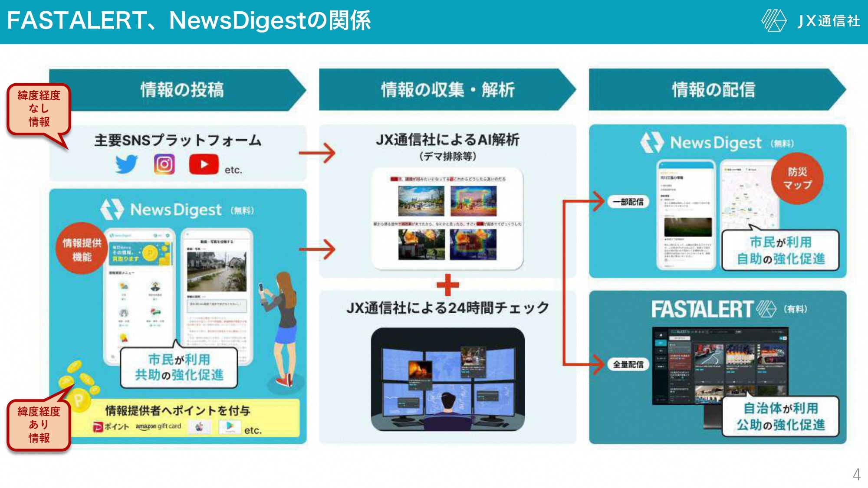The height and width of the screenshot is (488, 868).
Task: Click 市民が利用 共助の強化促進 bubble
Action: pos(179,367)
